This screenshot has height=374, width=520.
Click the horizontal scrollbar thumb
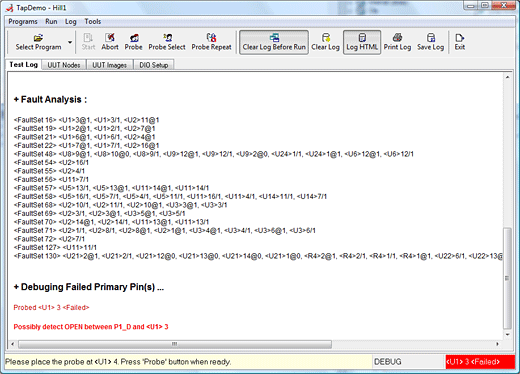pyautogui.click(x=175, y=344)
